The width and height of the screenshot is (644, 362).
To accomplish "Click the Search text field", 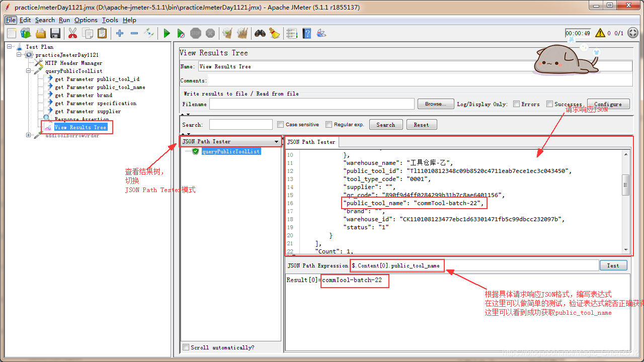I will [241, 125].
